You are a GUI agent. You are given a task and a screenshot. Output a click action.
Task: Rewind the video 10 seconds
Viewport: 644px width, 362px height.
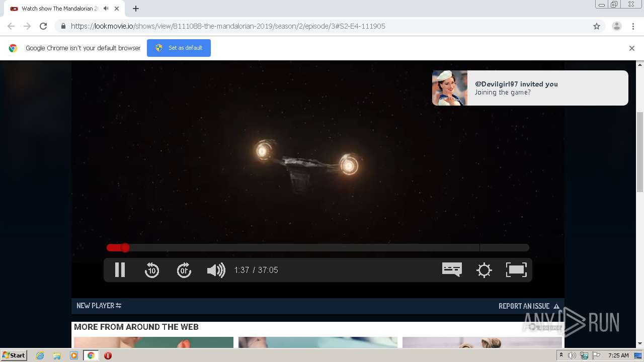152,270
